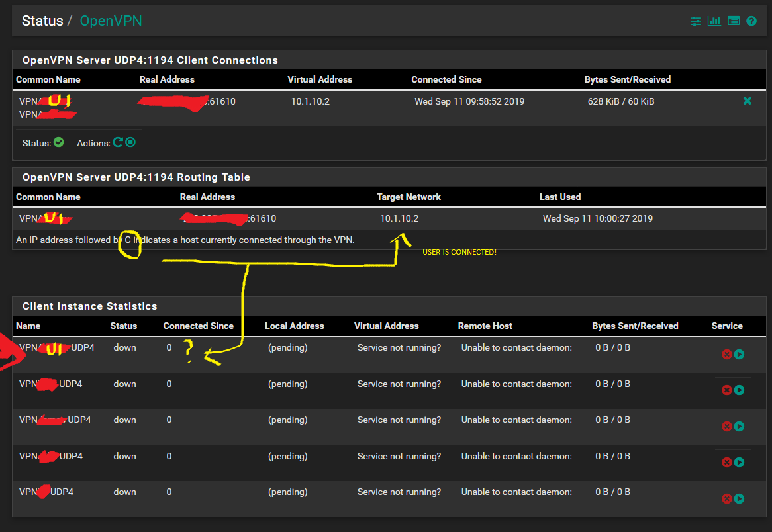Click Target Network value 10.1.10.2 in Routing Table

[399, 218]
